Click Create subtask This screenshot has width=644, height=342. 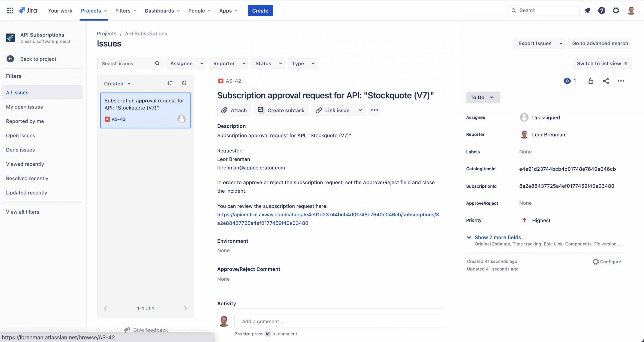pyautogui.click(x=281, y=110)
